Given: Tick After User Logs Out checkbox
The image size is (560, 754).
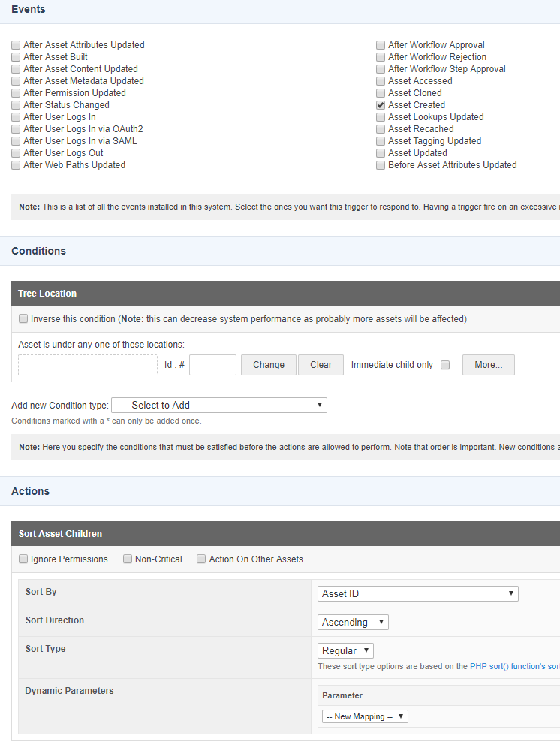Looking at the screenshot, I should 16,153.
